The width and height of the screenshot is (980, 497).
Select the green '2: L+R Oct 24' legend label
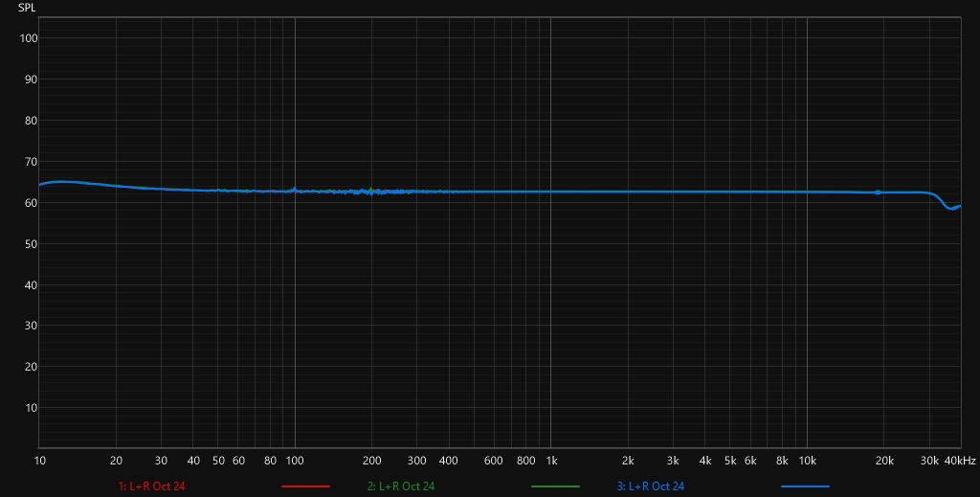[x=401, y=486]
